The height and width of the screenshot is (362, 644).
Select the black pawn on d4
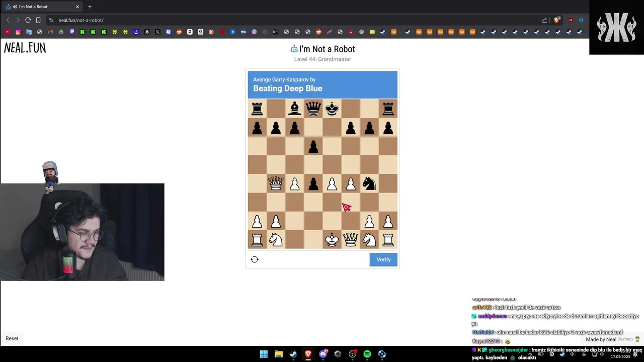(x=313, y=184)
